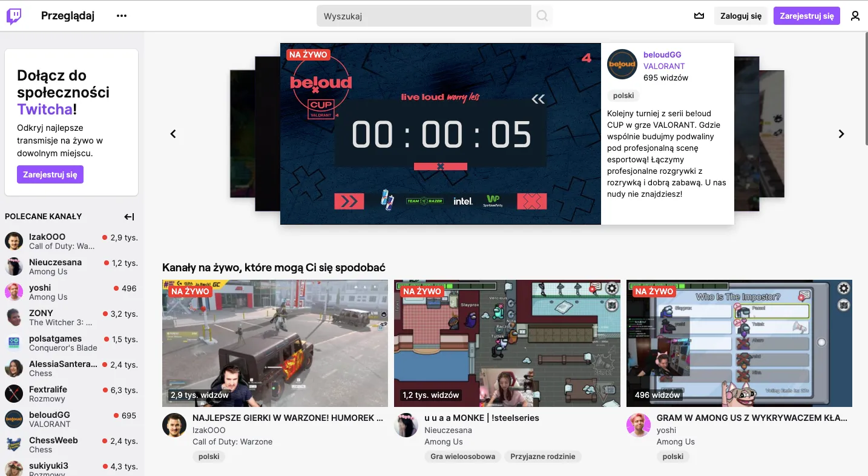Open 'u u a a MONKE' stream title
This screenshot has width=868, height=476.
(482, 418)
